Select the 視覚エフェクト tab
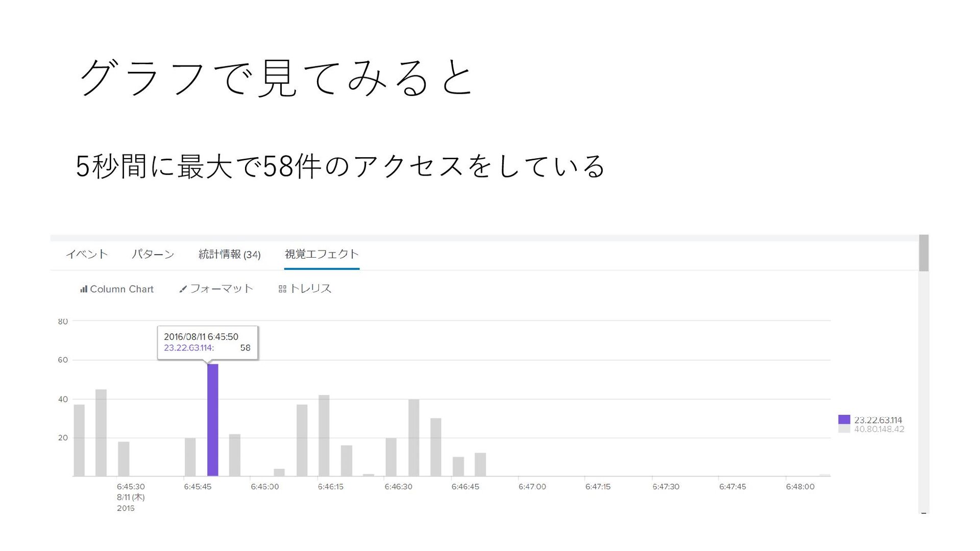Viewport: 980px width, 551px height. click(322, 254)
